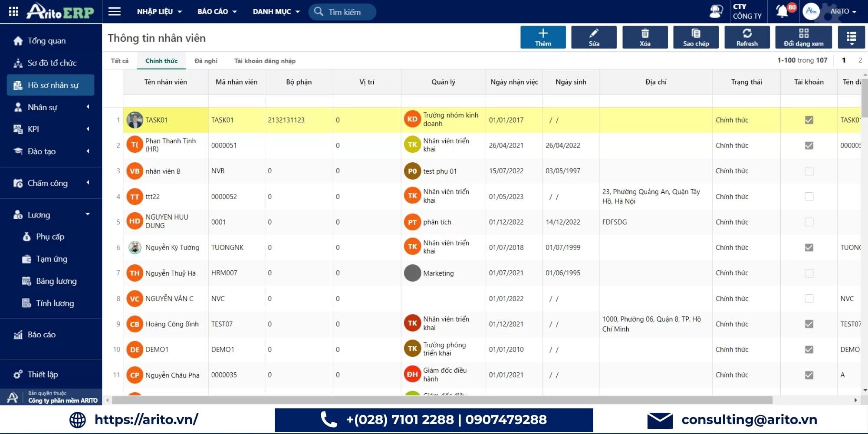
Task: Collapse the Lương sidebar group
Action: [x=51, y=215]
